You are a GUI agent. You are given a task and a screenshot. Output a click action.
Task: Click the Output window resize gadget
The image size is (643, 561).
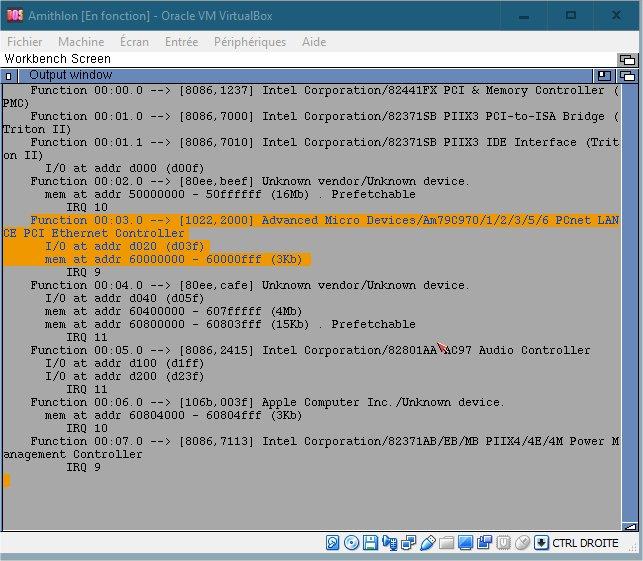(x=629, y=527)
